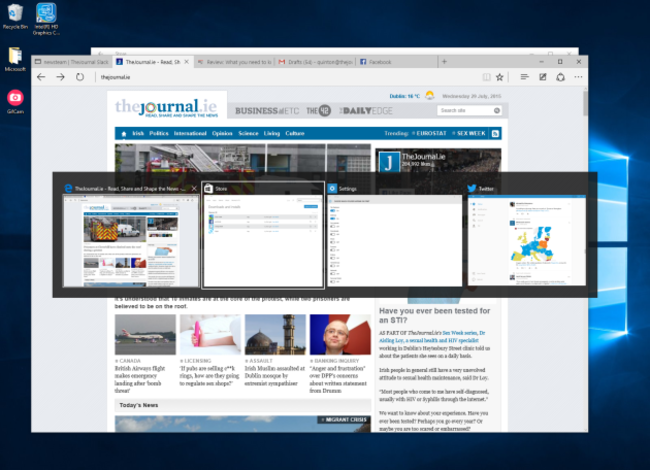Open the Opinion section
This screenshot has height=470, width=650.
222,133
